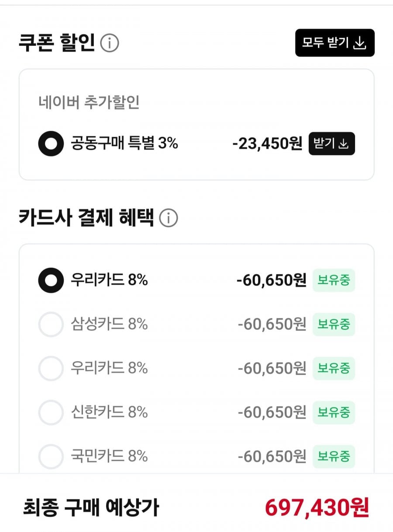Tap the 보유중 badge on the selected 우리카드 row

click(334, 280)
